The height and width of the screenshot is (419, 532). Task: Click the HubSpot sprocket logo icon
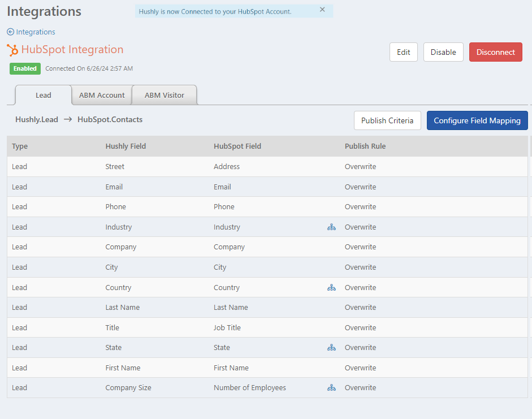(x=12, y=50)
